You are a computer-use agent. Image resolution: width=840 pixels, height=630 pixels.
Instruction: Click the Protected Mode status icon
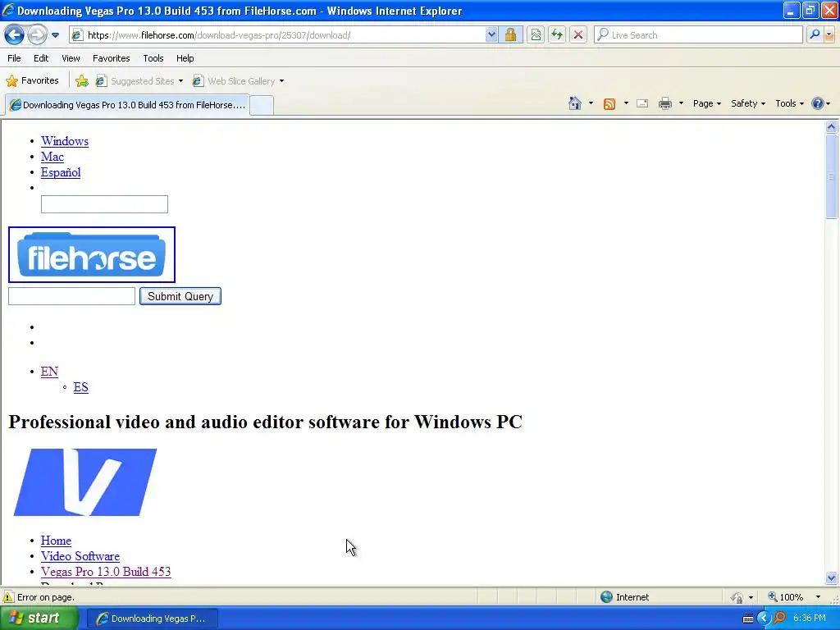pos(737,597)
